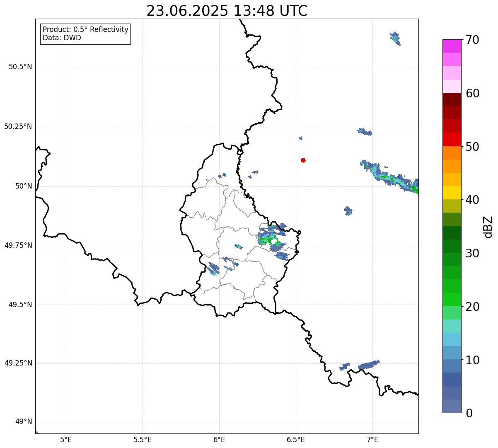Image resolution: width=498 pixels, height=448 pixels.
Task: Pick the dark red swatch just below 60 dBZ
Action: pos(452,99)
